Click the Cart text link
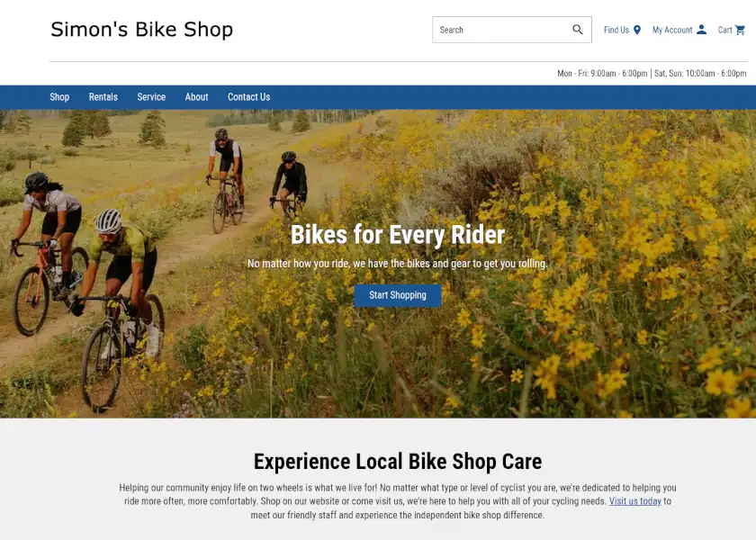 point(724,30)
